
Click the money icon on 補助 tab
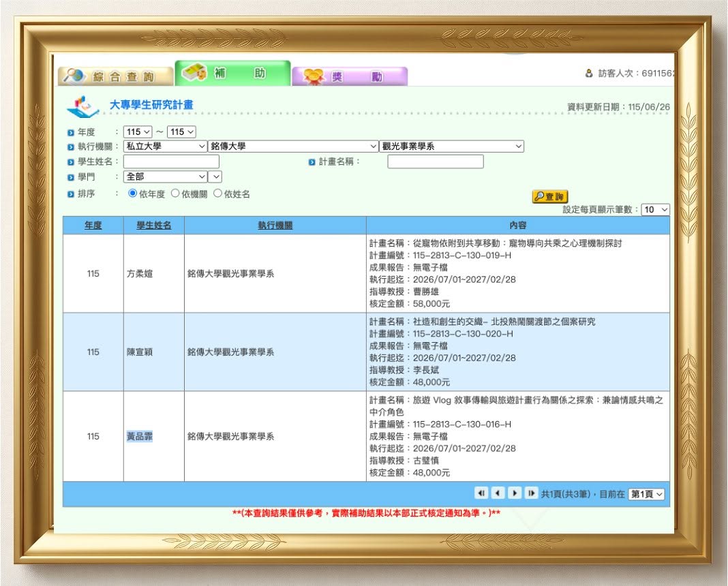[x=194, y=73]
